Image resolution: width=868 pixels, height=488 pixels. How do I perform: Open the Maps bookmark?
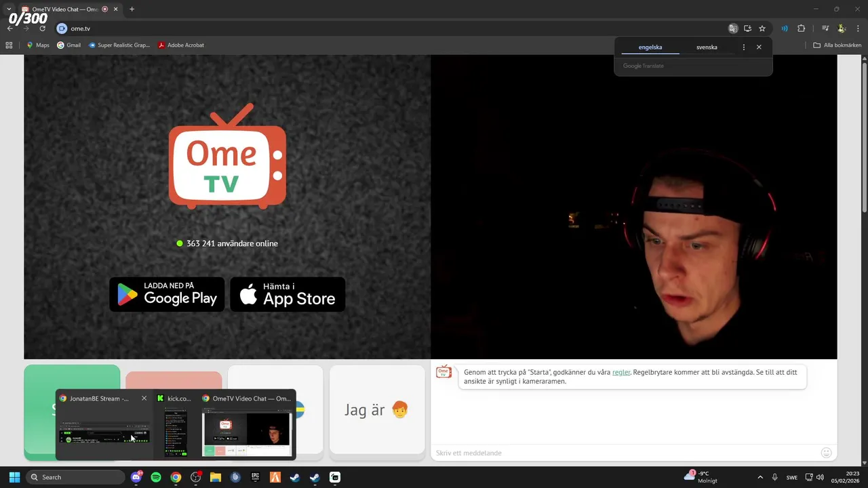38,45
